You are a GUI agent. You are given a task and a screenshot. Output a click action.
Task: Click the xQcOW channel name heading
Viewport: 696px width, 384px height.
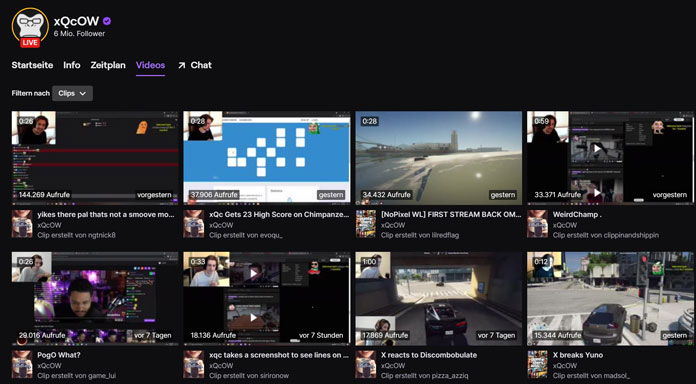77,21
